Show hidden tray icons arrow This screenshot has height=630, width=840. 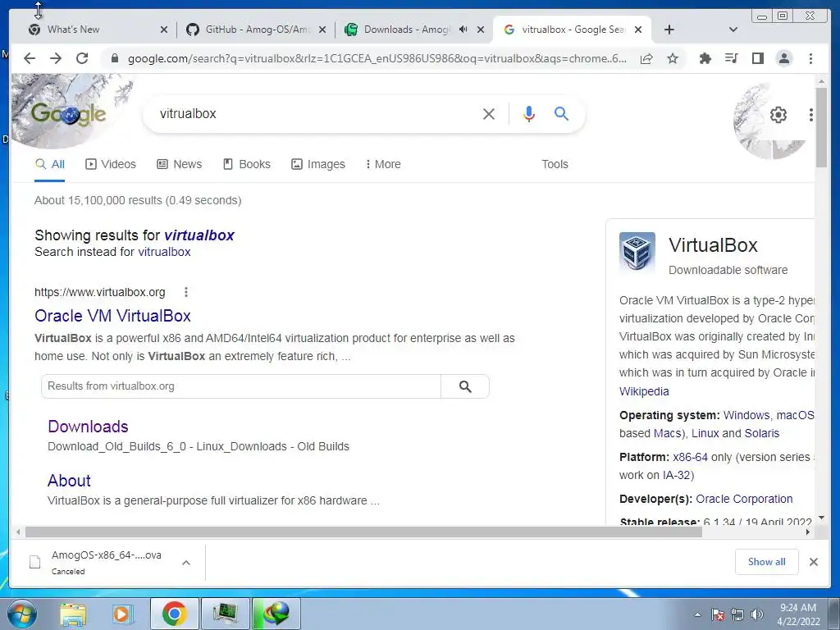click(697, 614)
